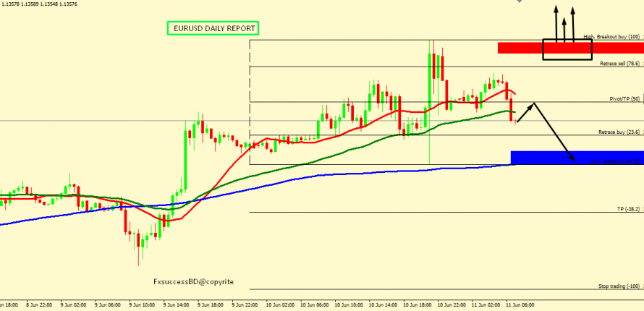Click the Pivot/TP (50) level label
The width and height of the screenshot is (644, 311).
point(624,98)
